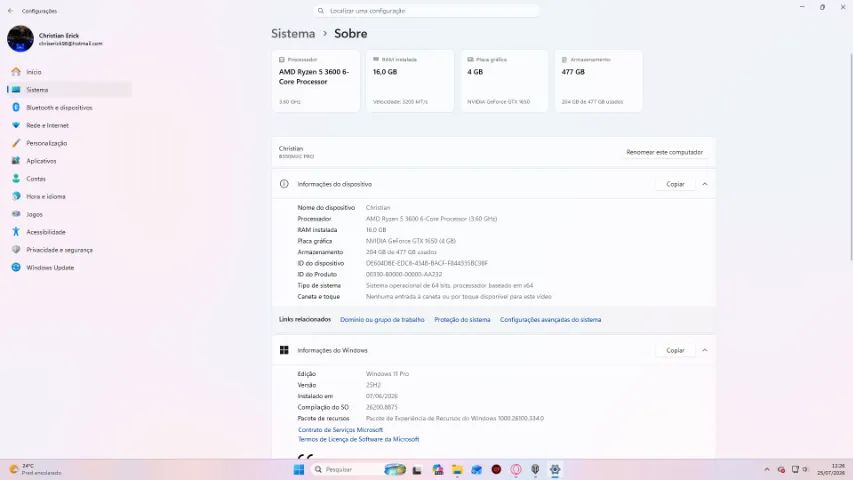Open the red circular app on taskbar

(496, 469)
